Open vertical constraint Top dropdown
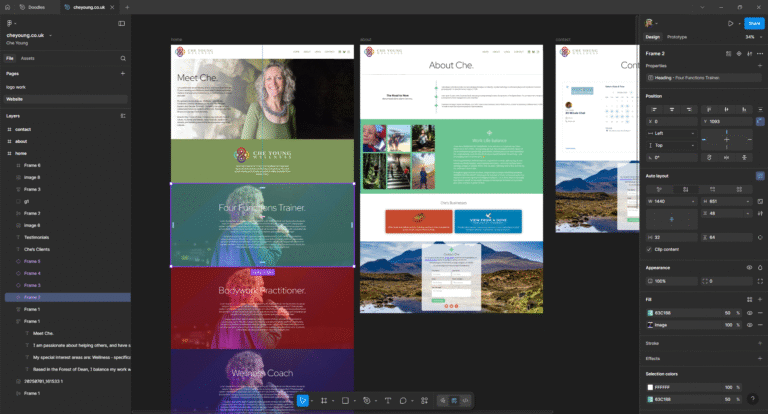 (672, 146)
